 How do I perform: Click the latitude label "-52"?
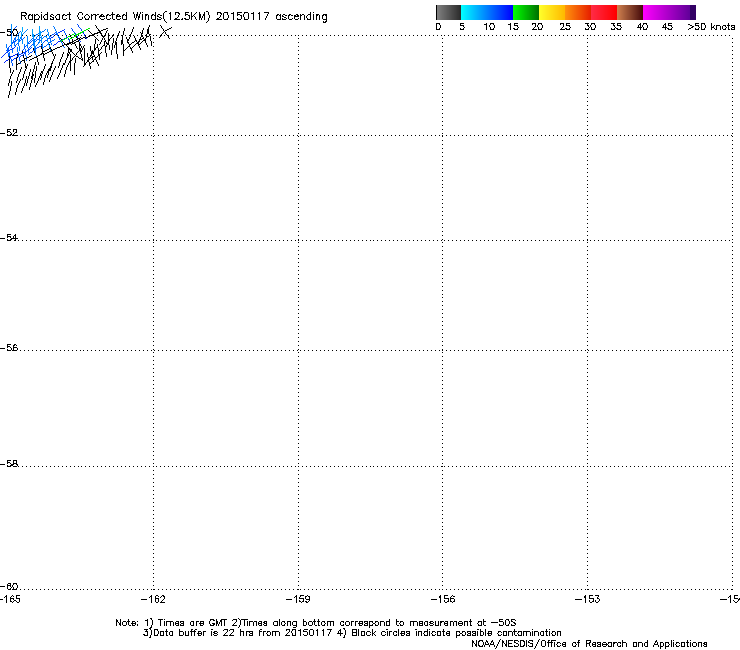pyautogui.click(x=9, y=133)
